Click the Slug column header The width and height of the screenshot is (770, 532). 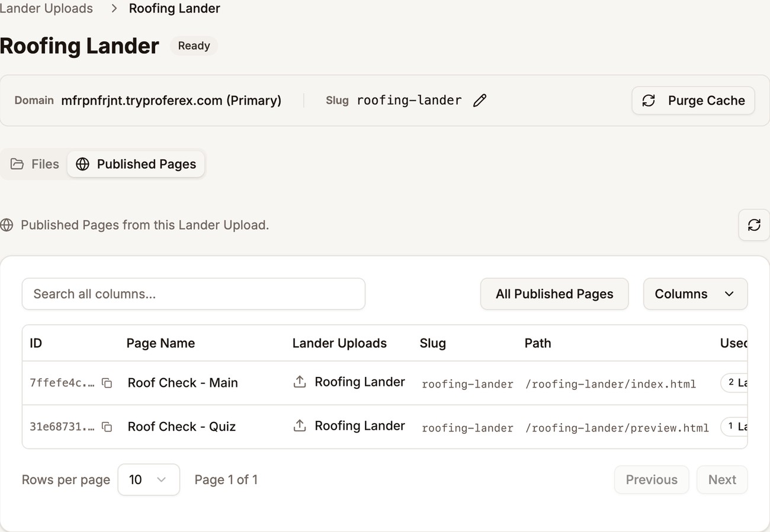coord(433,343)
